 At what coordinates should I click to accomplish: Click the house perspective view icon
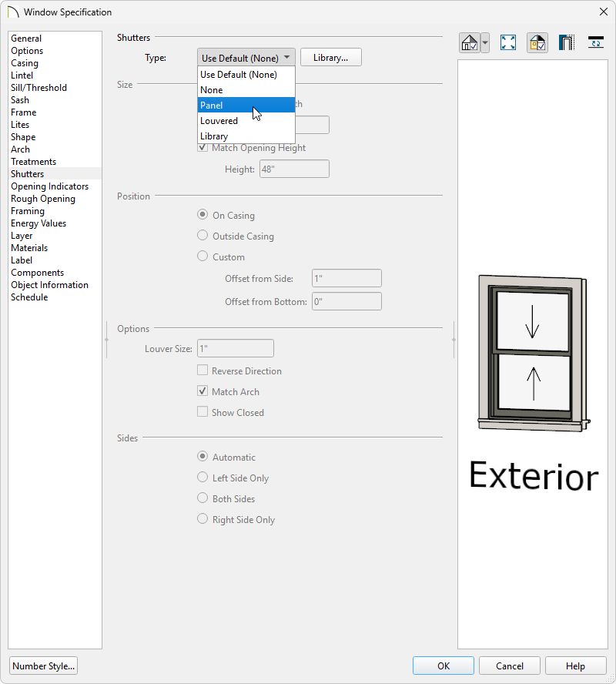point(470,43)
